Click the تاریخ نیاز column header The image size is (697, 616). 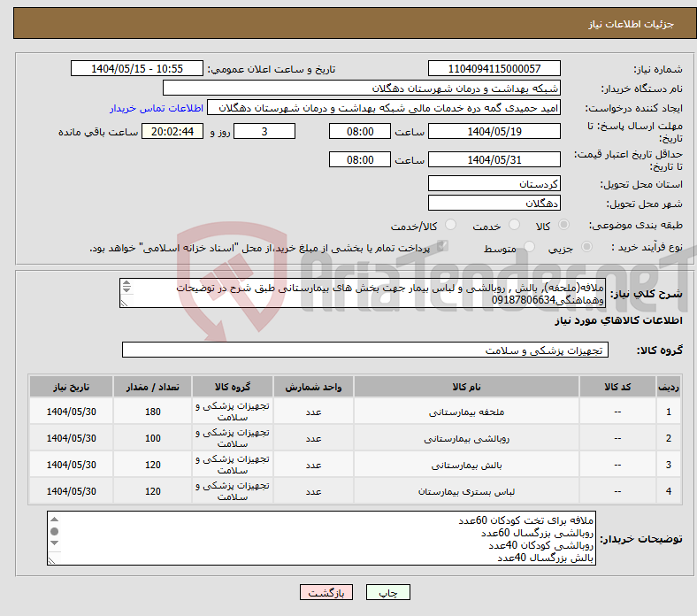click(71, 387)
